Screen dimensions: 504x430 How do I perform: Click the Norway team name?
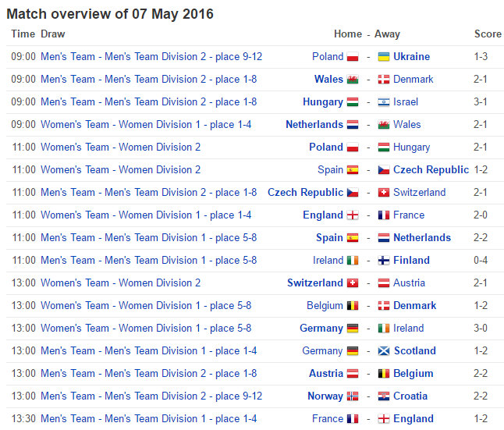click(325, 396)
